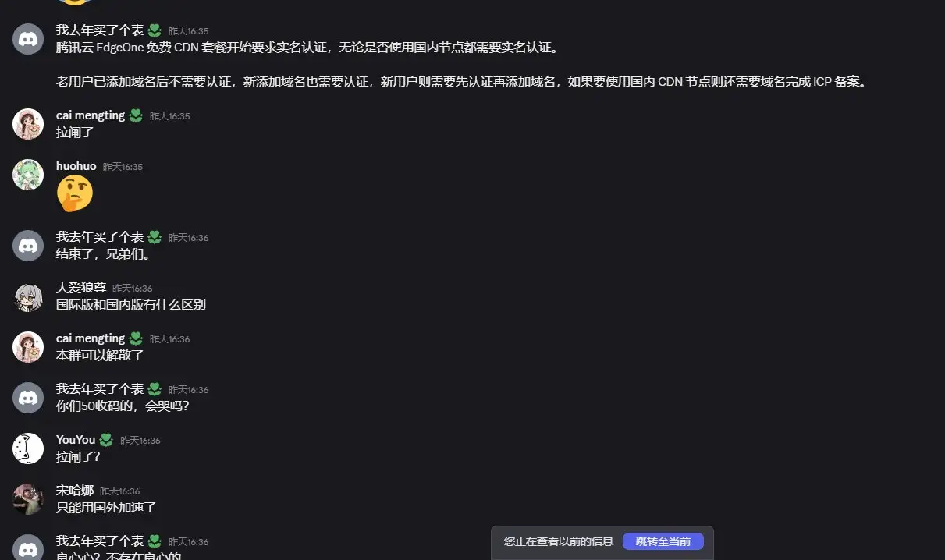This screenshot has width=945, height=560.
Task: Open username cai mengting above 本群可以解散了
Action: [91, 338]
